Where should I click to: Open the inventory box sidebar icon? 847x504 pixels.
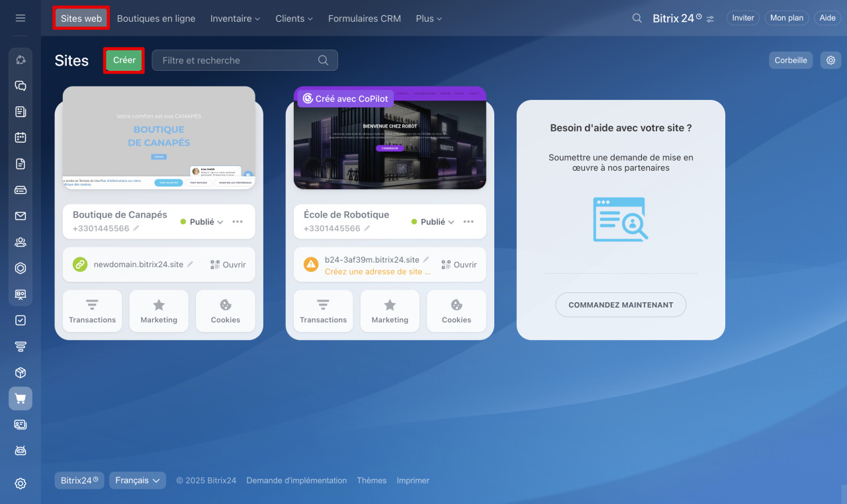(x=21, y=372)
